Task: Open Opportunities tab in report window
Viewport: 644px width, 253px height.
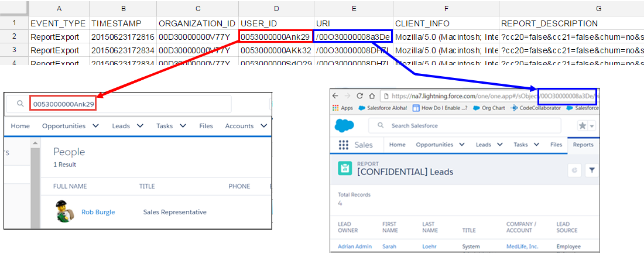Action: click(x=434, y=145)
